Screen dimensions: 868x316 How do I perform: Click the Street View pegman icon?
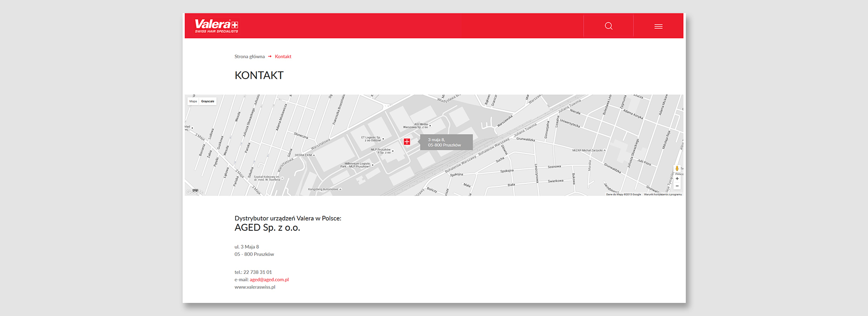(x=677, y=169)
